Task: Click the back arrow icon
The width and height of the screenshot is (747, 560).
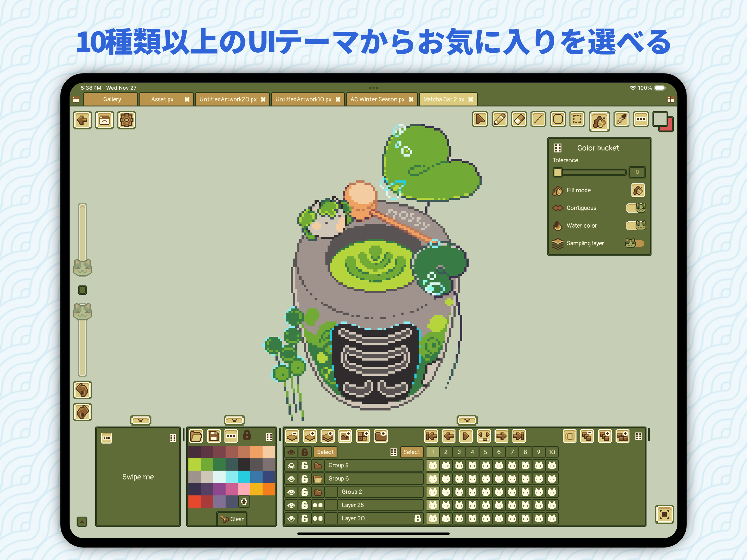Action: point(83,120)
